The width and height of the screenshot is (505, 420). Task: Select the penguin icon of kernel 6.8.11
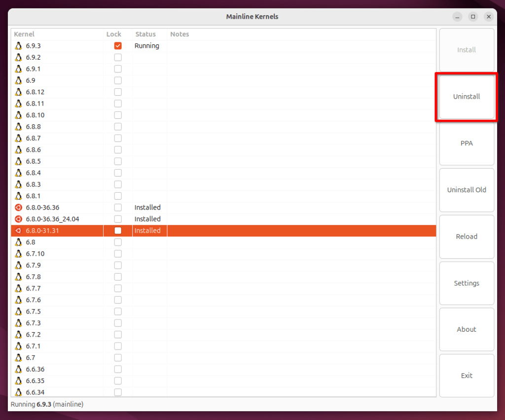click(18, 104)
